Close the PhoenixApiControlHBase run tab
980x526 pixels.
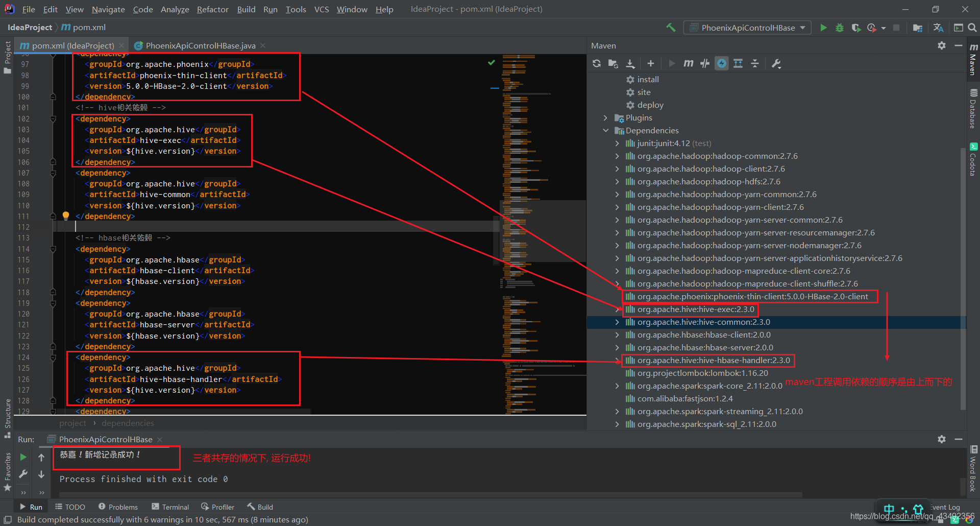pyautogui.click(x=160, y=439)
